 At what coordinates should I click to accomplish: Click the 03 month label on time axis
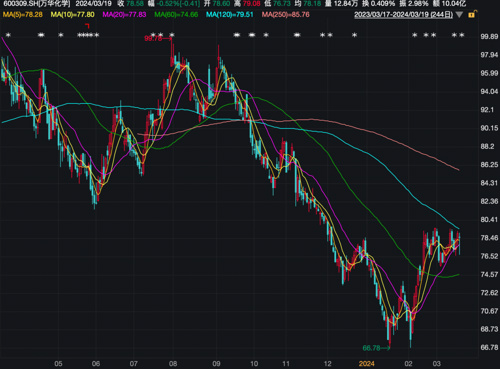pos(436,363)
